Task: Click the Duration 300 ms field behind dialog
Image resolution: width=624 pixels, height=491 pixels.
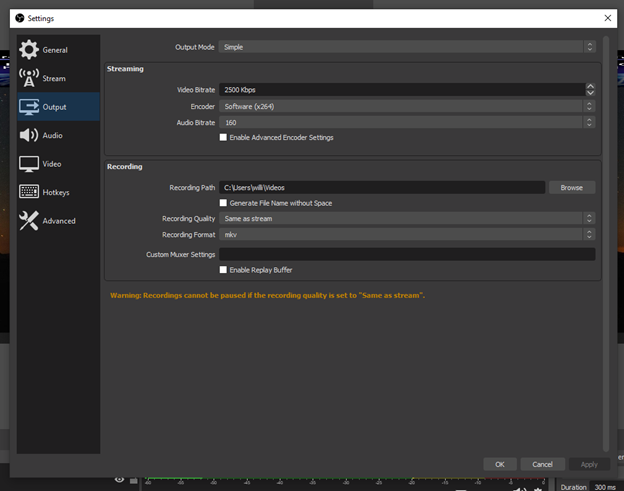Action: (x=604, y=487)
